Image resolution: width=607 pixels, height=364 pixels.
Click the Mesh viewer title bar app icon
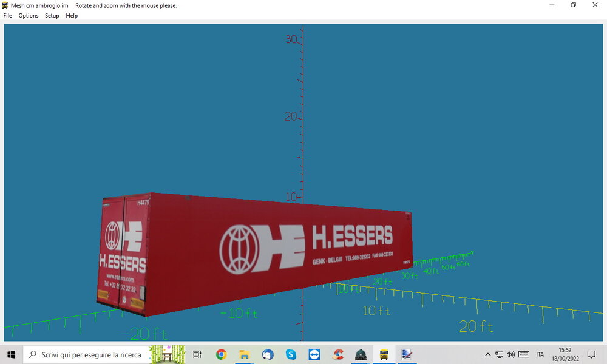(x=5, y=5)
